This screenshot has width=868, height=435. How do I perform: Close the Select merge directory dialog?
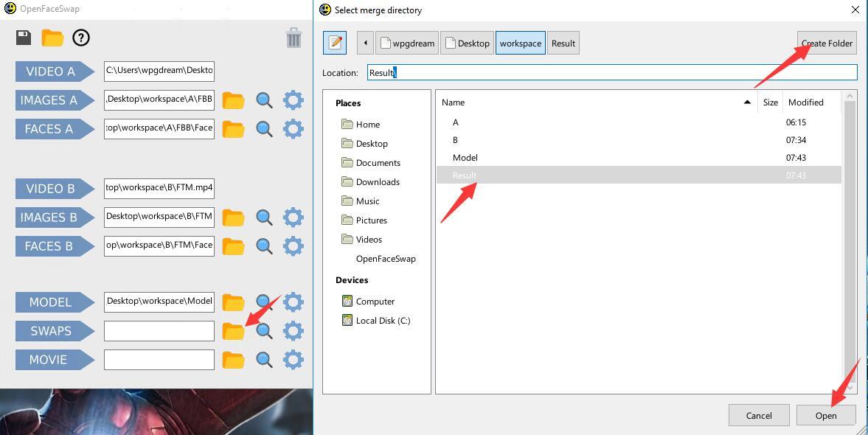[x=855, y=10]
